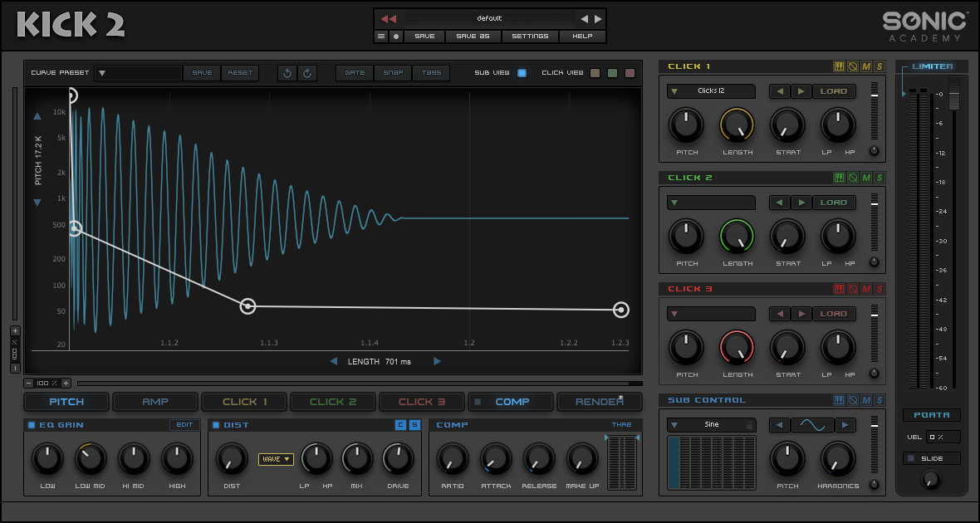980x523 pixels.
Task: Click the Click 1 Load button
Action: 834,91
